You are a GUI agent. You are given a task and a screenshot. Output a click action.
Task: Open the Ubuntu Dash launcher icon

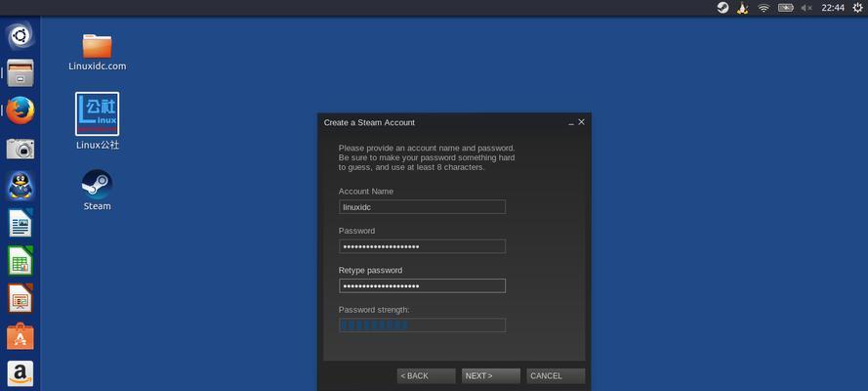pyautogui.click(x=21, y=35)
